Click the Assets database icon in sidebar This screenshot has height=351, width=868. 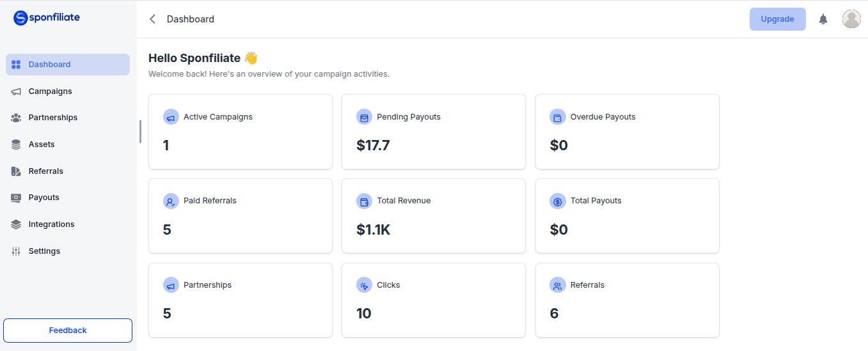pos(16,144)
